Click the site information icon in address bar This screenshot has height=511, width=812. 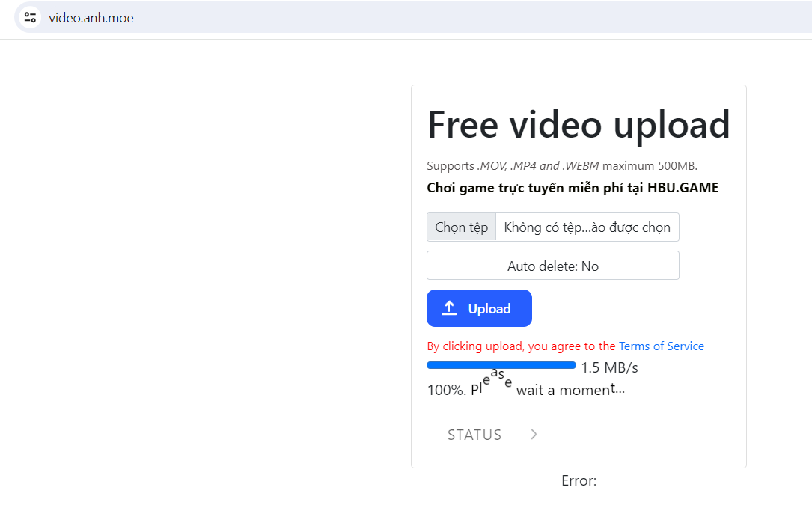coord(30,18)
